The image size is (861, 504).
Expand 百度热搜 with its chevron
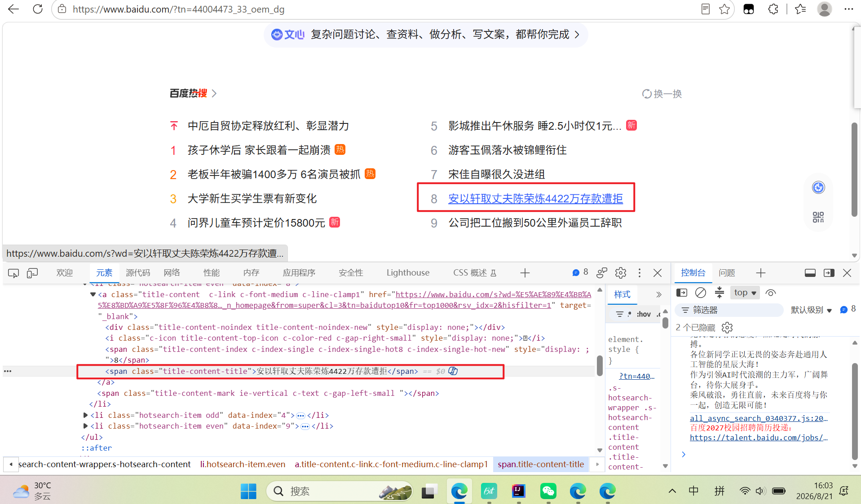pyautogui.click(x=214, y=93)
